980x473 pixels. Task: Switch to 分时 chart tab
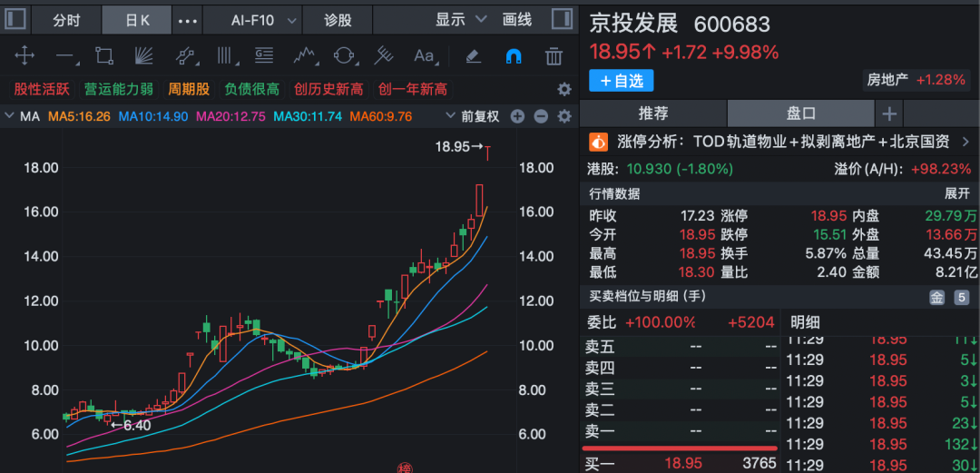pos(66,20)
